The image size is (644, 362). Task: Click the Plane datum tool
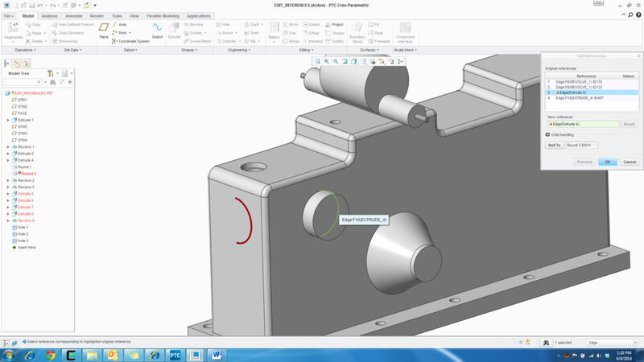click(103, 29)
